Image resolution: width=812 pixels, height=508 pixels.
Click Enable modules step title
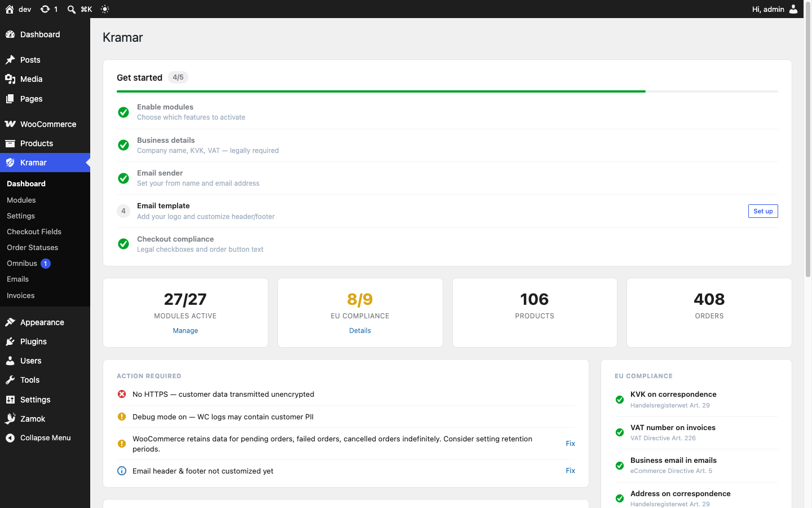(165, 107)
